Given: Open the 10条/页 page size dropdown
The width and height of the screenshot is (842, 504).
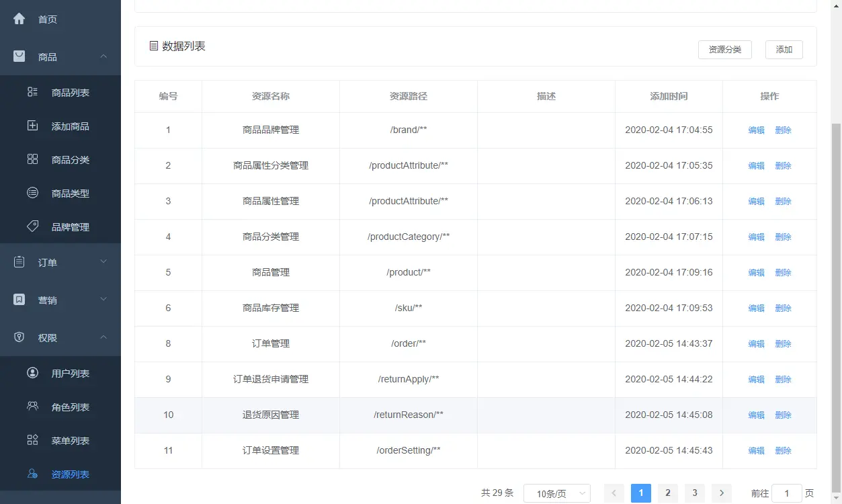Looking at the screenshot, I should (x=557, y=493).
